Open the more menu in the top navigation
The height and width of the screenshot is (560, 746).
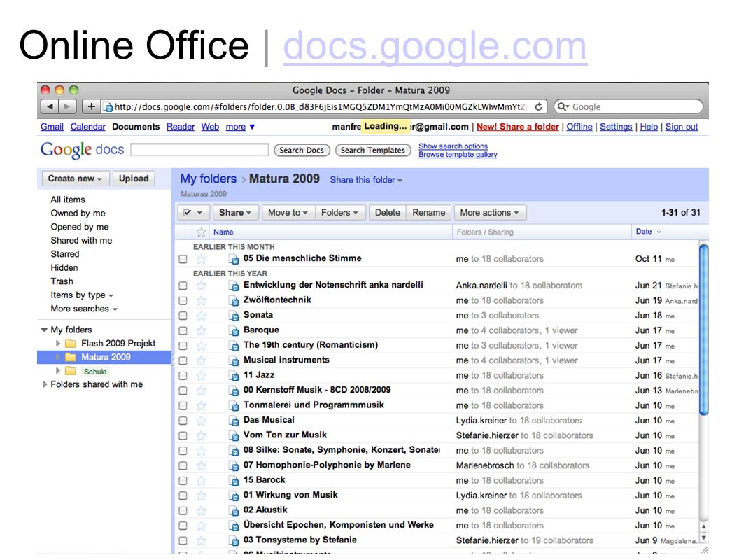coord(240,127)
